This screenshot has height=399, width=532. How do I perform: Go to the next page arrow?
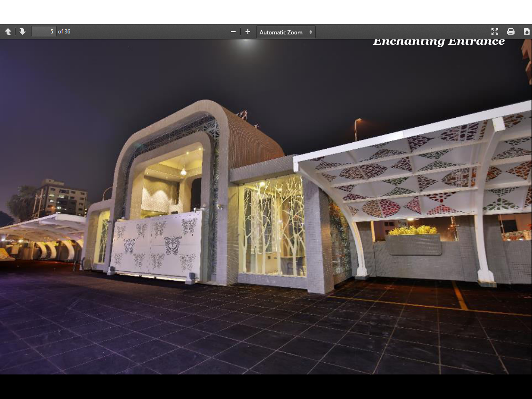[x=23, y=32]
